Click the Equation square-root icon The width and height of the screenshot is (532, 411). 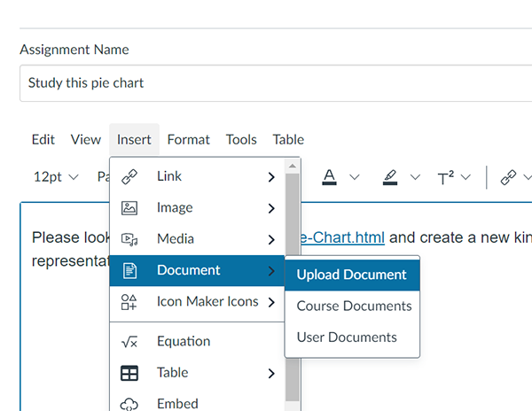(129, 342)
